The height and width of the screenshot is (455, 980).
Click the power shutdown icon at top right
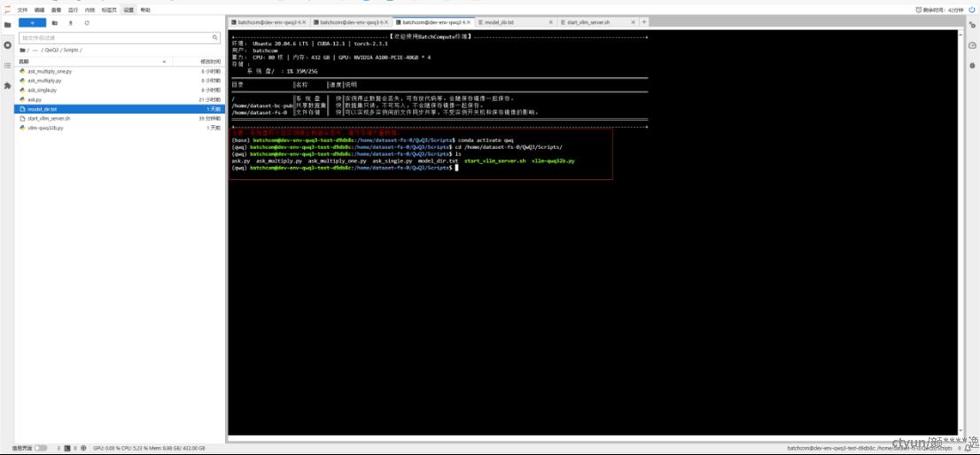[x=972, y=10]
